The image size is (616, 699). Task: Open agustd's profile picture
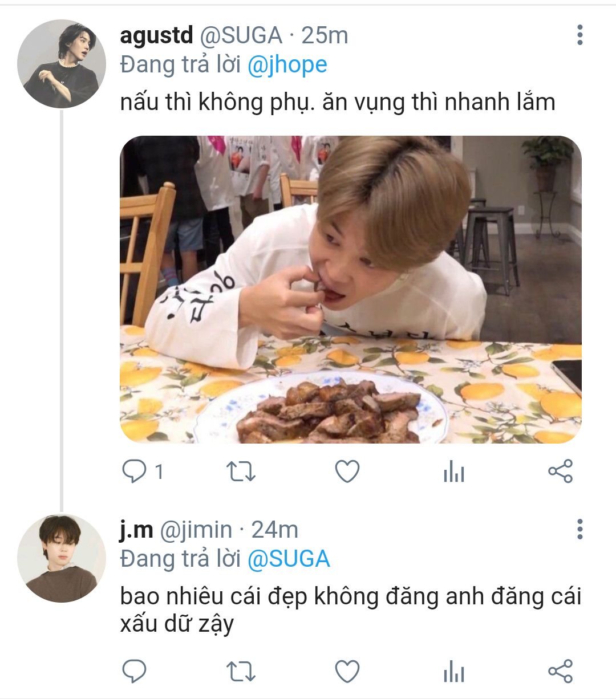[x=62, y=64]
